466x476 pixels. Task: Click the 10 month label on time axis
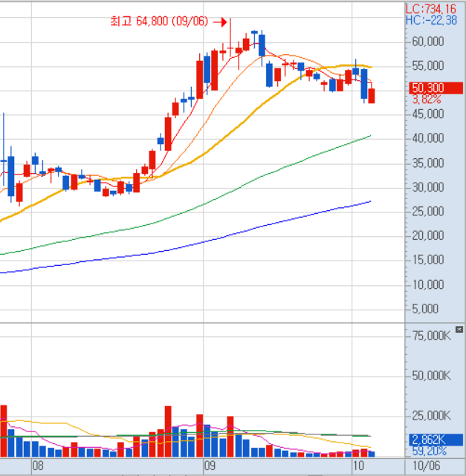tap(358, 466)
